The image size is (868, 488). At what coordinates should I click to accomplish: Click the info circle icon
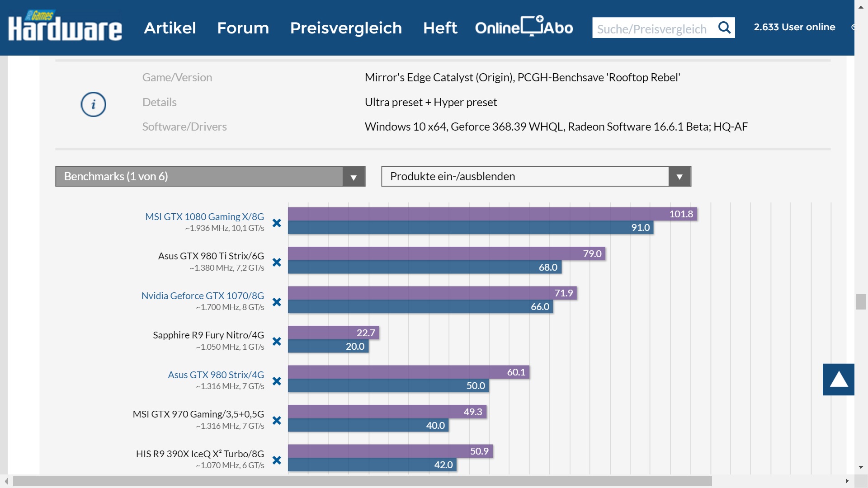click(x=93, y=104)
